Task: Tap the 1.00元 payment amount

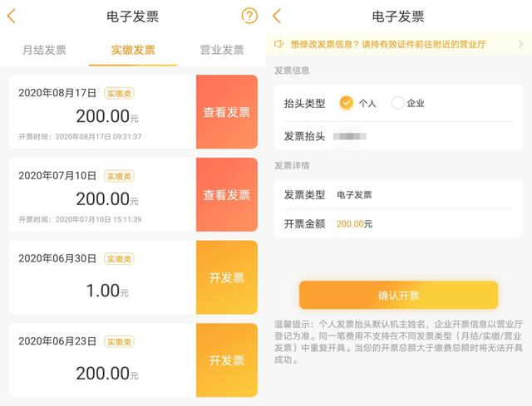Action: [107, 291]
